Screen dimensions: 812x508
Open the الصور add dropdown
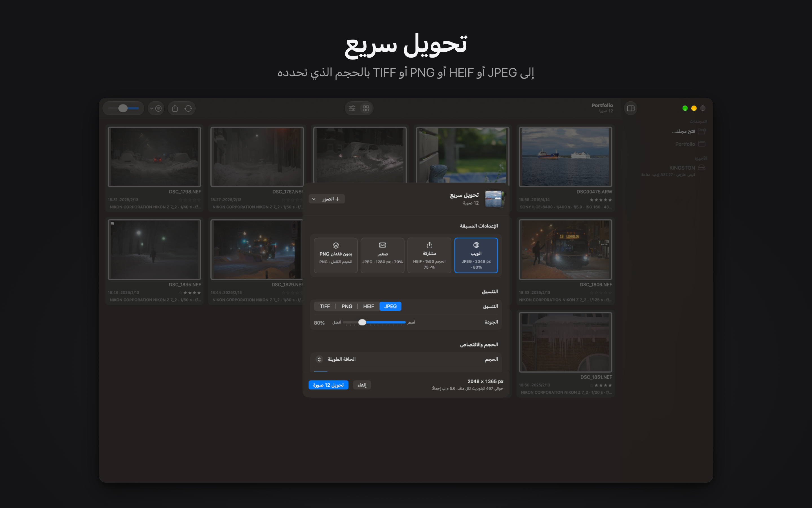click(x=327, y=199)
